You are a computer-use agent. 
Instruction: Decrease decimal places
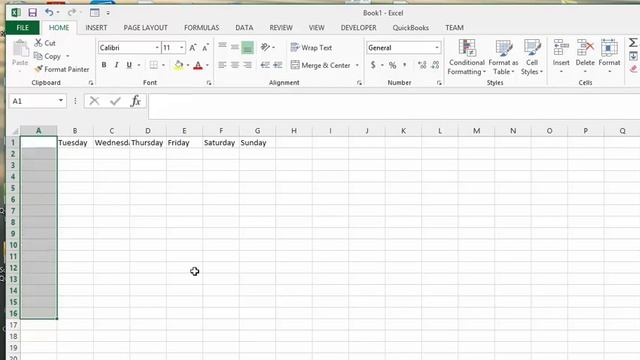(435, 65)
